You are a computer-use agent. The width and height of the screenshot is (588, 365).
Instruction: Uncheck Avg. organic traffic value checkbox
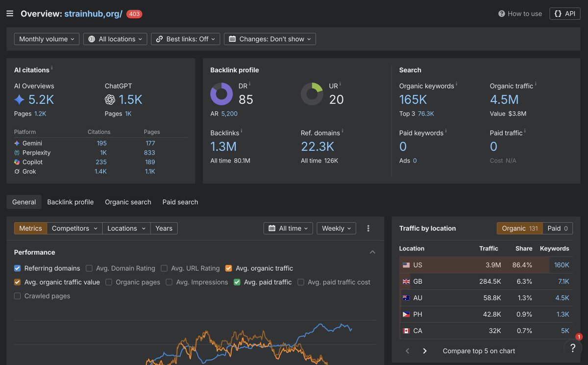coord(18,282)
